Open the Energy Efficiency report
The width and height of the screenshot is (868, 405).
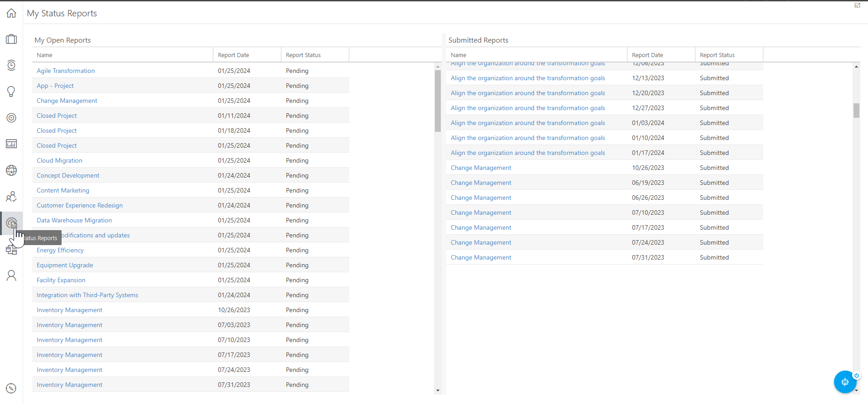[x=60, y=250]
